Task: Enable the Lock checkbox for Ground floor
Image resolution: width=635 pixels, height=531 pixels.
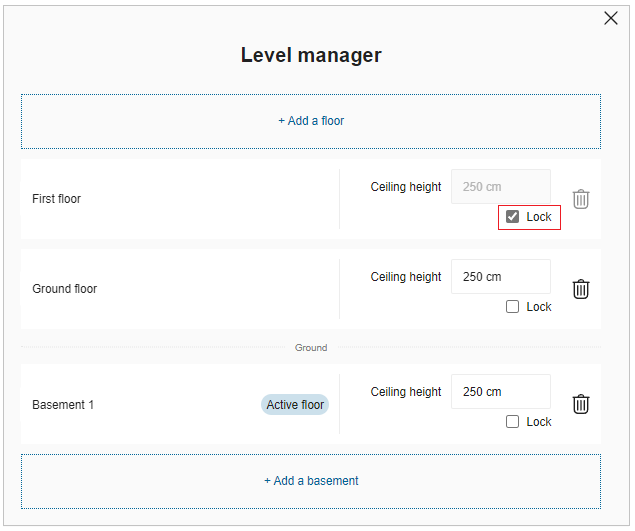Action: 513,307
